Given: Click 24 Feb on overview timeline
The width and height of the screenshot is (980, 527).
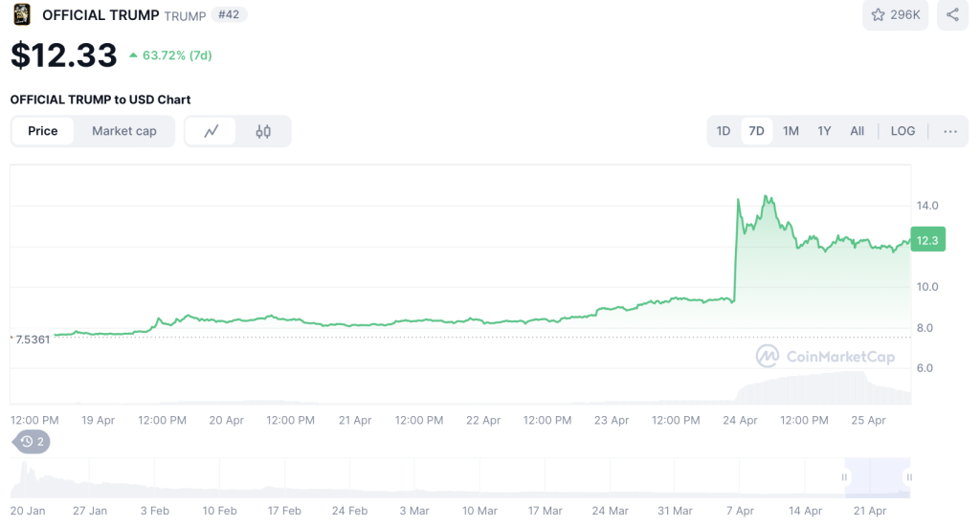Looking at the screenshot, I should 349,511.
